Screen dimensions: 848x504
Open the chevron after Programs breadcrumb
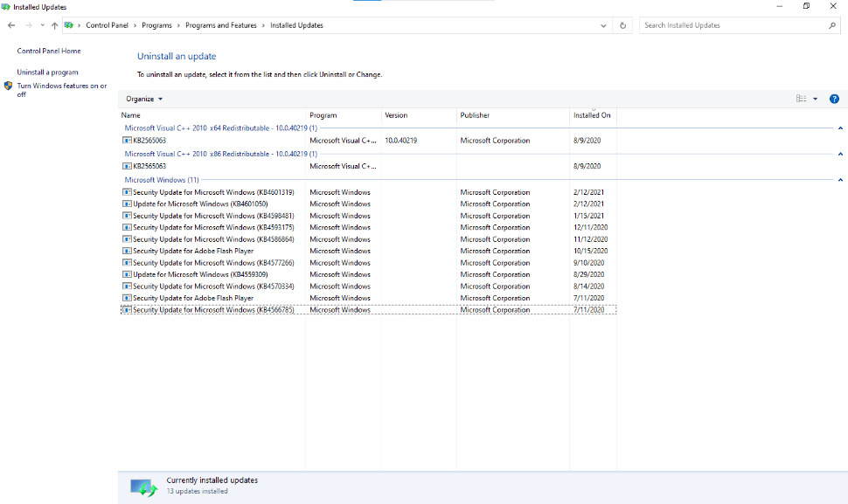pyautogui.click(x=178, y=25)
